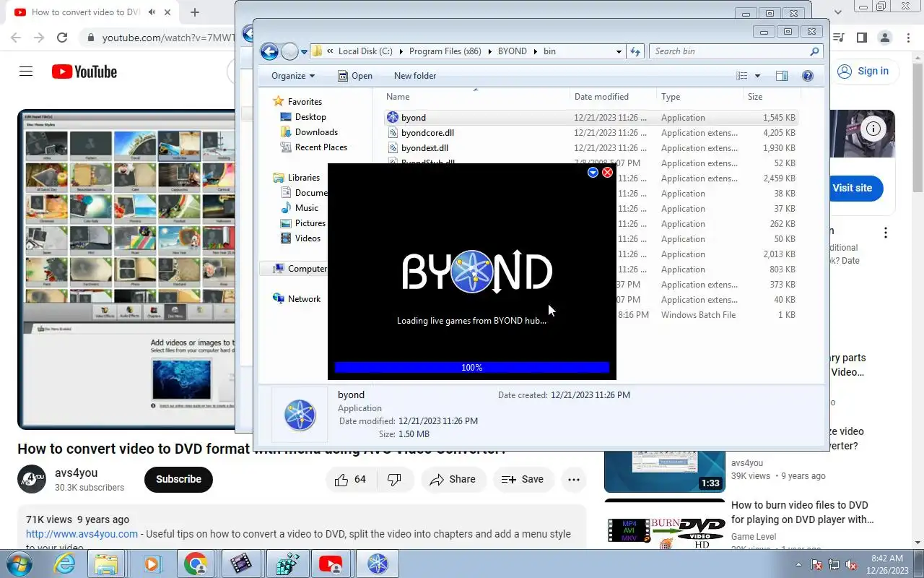Sort files by the Type column
The image size is (924, 578).
tap(699, 97)
